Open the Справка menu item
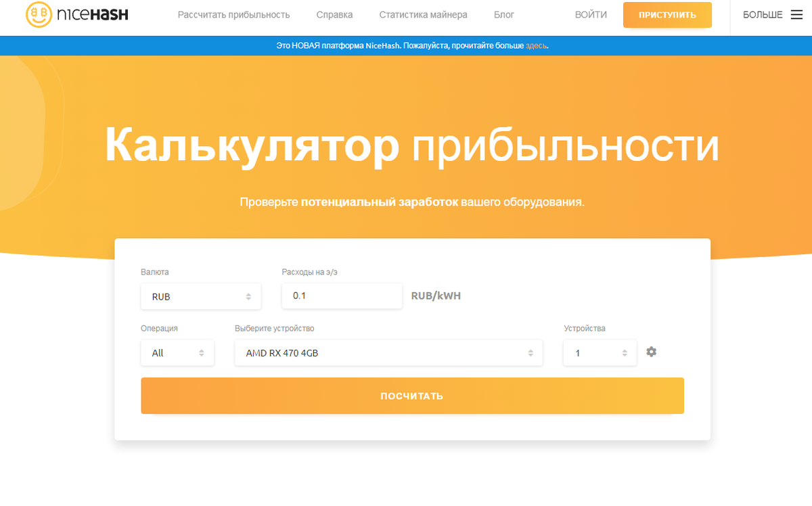The height and width of the screenshot is (506, 812). [334, 15]
